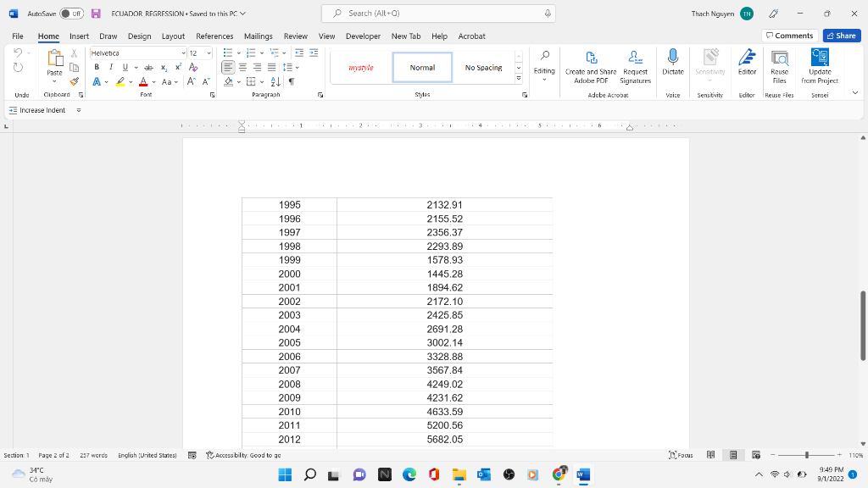Open line spacing dropdown

point(298,68)
